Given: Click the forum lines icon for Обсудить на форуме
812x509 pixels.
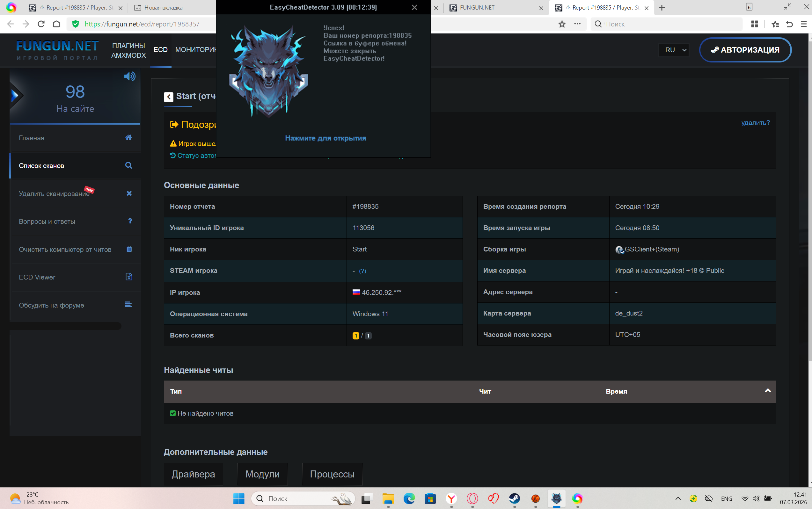Looking at the screenshot, I should (128, 305).
